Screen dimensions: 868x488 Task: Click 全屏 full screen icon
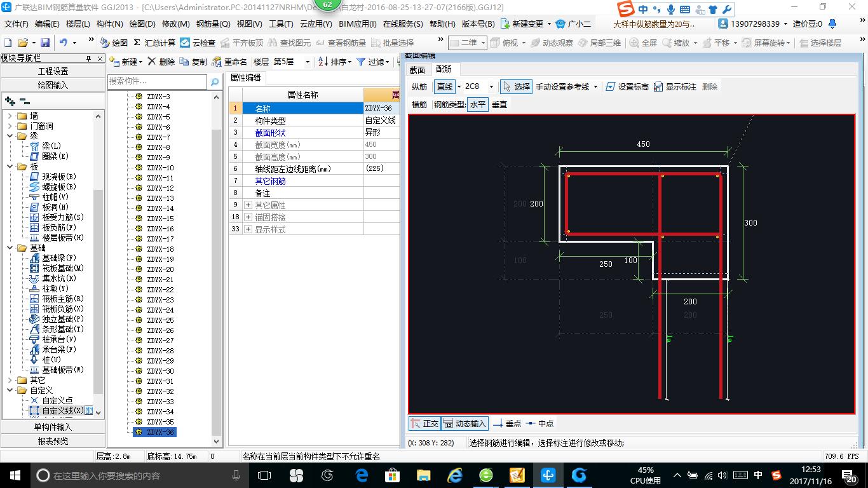pyautogui.click(x=643, y=43)
